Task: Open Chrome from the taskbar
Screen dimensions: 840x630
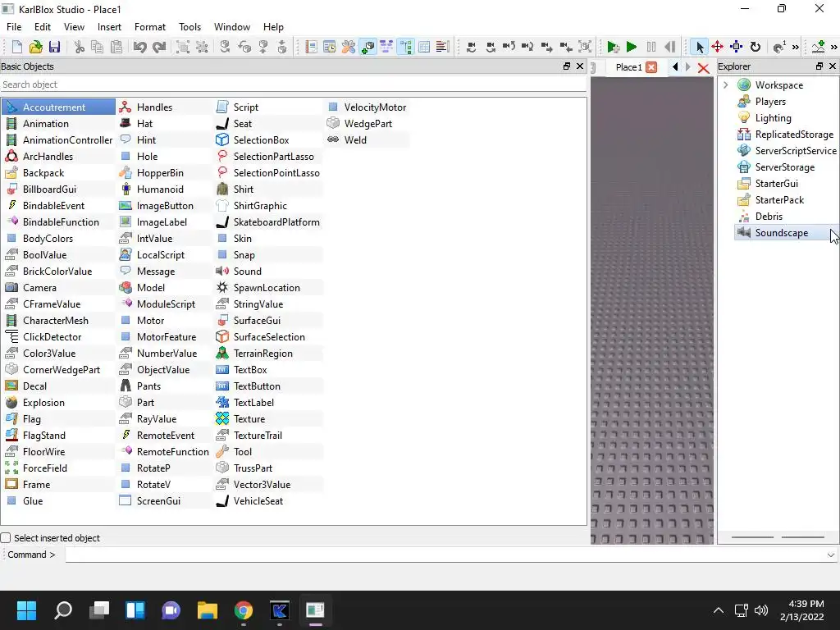Action: click(x=243, y=610)
